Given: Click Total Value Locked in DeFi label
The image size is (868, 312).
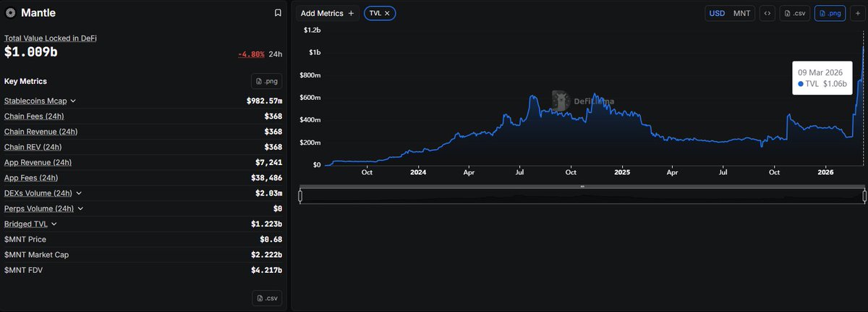Looking at the screenshot, I should pos(51,38).
